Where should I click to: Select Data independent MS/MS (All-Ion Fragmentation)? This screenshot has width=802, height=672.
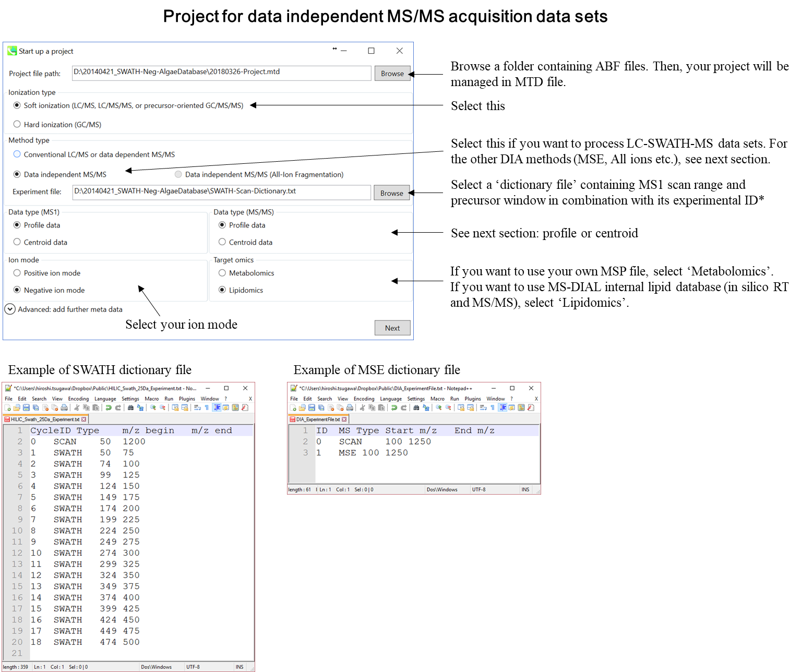click(178, 174)
